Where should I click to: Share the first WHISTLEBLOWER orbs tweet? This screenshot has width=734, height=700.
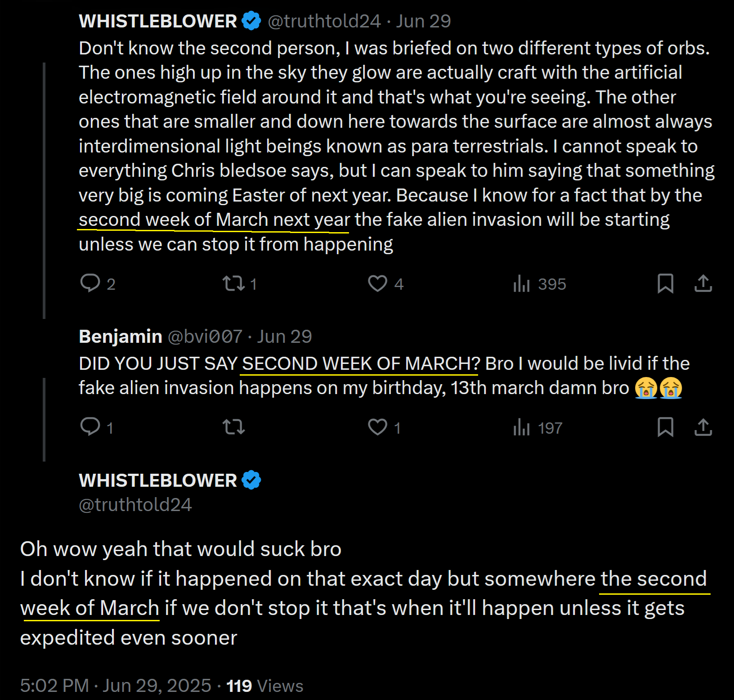pyautogui.click(x=703, y=283)
